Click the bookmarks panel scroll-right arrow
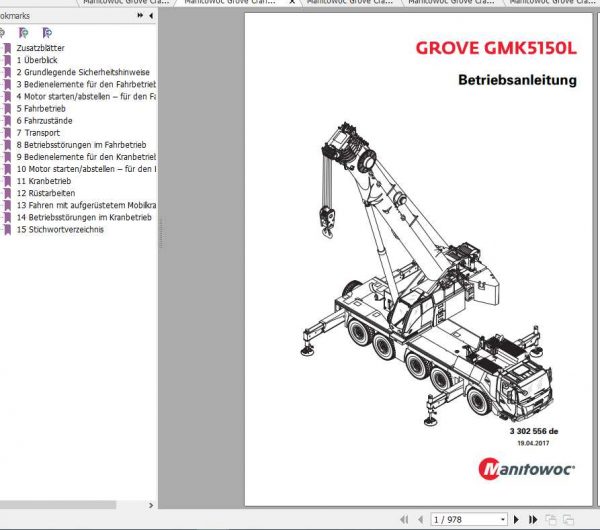Viewport: 600px width, 530px height. pos(151,505)
